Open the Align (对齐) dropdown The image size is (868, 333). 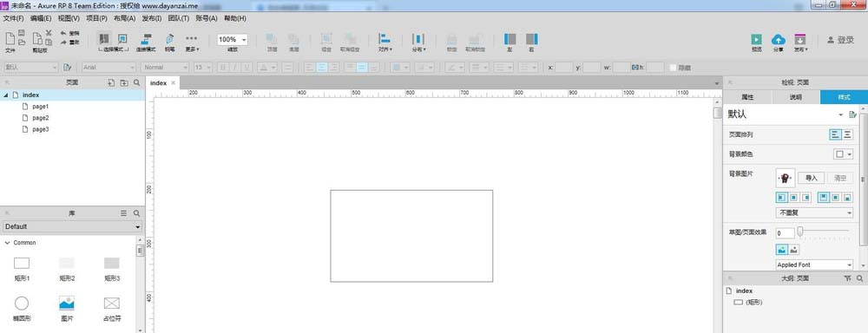click(385, 42)
